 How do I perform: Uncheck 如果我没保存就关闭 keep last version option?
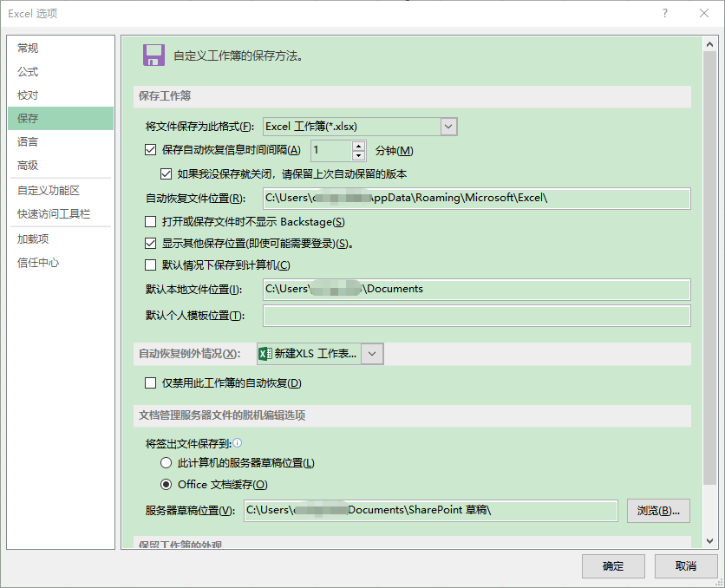166,173
